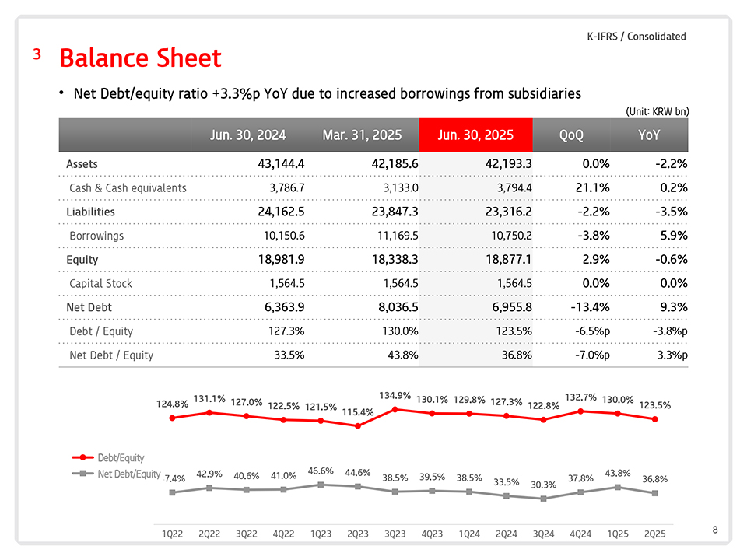Click the Cash & Cash equivalents row label
The image size is (747, 560).
(x=128, y=188)
